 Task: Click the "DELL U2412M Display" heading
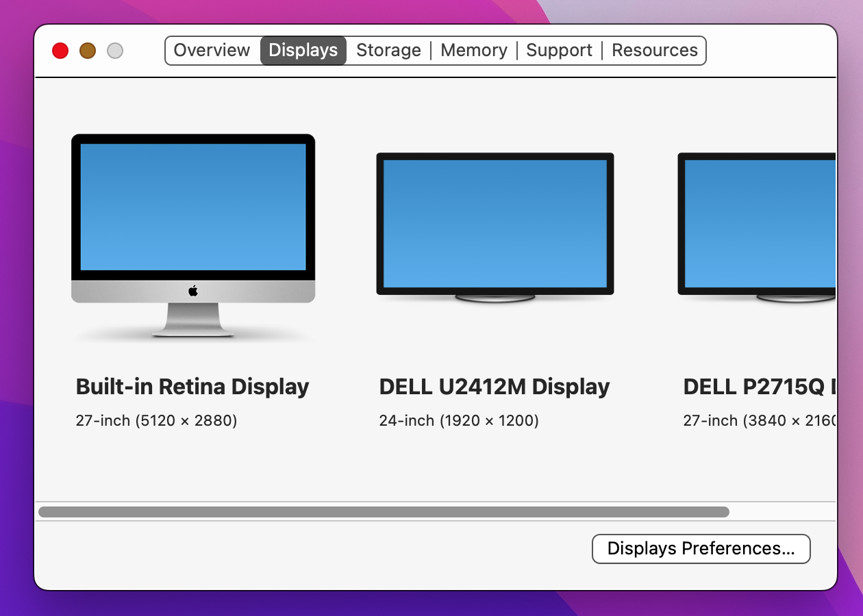coord(495,387)
